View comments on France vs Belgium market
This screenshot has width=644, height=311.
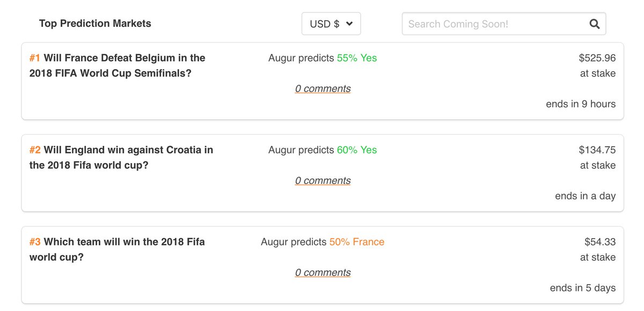(323, 89)
